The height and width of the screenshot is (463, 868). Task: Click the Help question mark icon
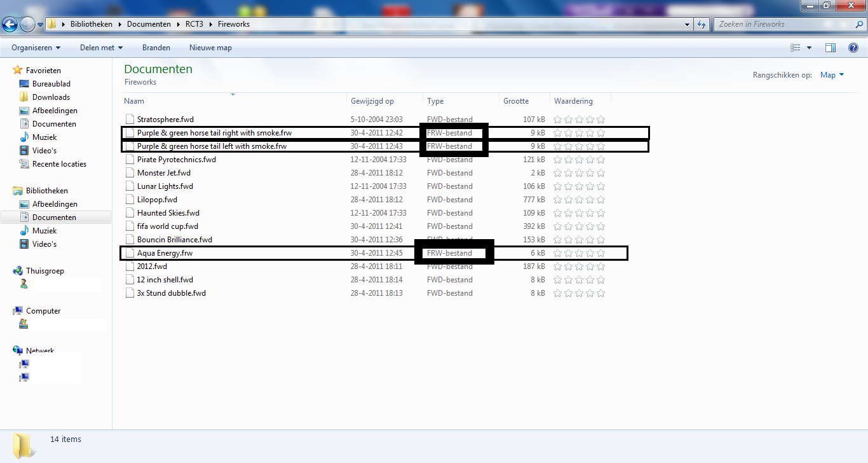pos(853,48)
